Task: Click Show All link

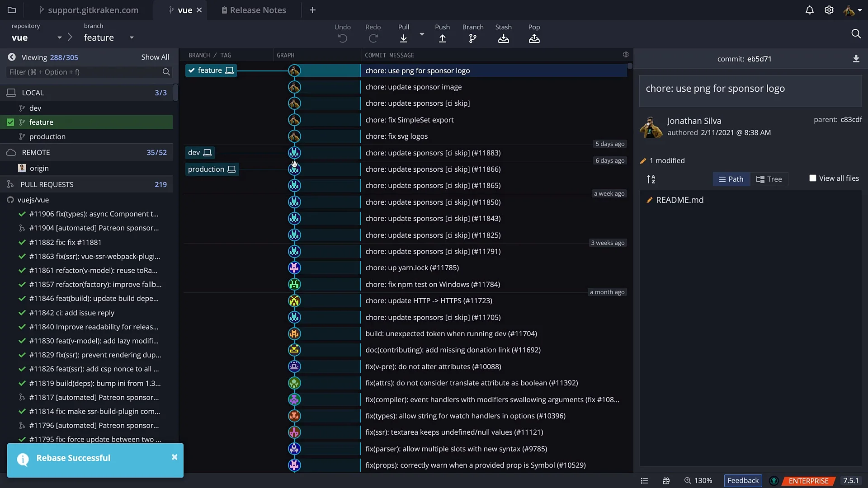Action: [x=155, y=57]
